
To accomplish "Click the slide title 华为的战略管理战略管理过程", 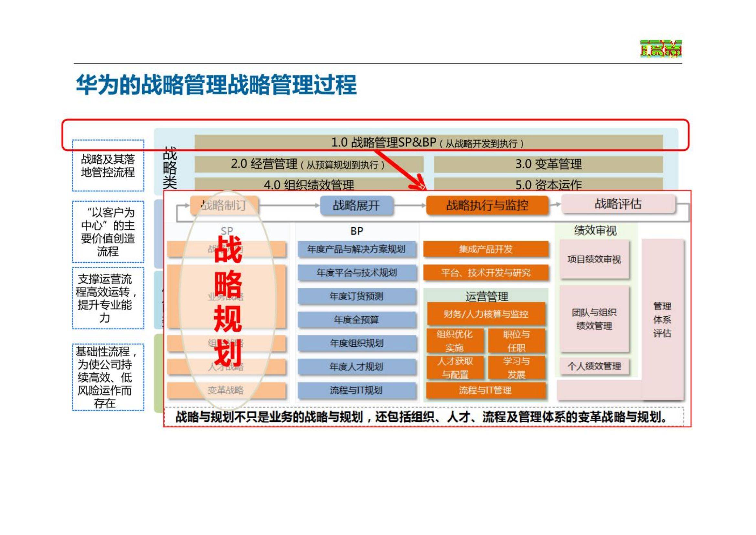I will point(216,85).
